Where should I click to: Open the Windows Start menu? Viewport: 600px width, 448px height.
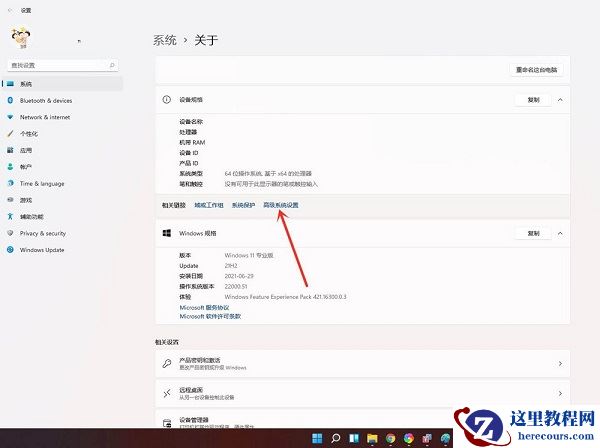tap(317, 438)
